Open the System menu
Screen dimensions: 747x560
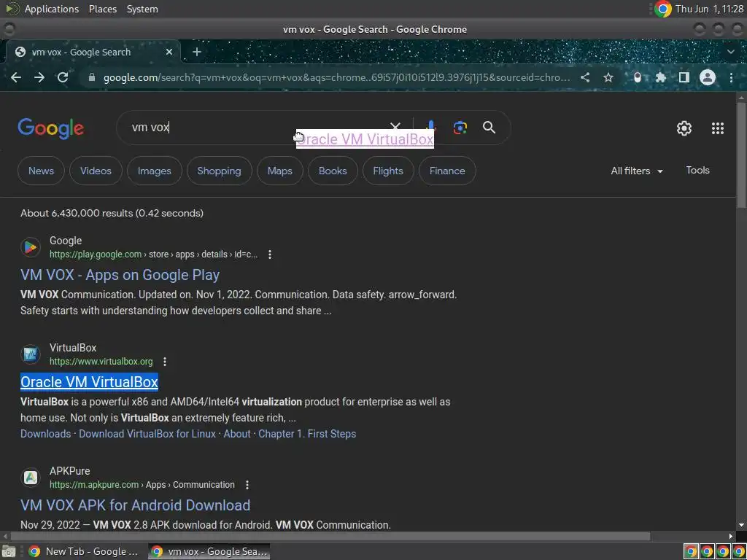142,9
